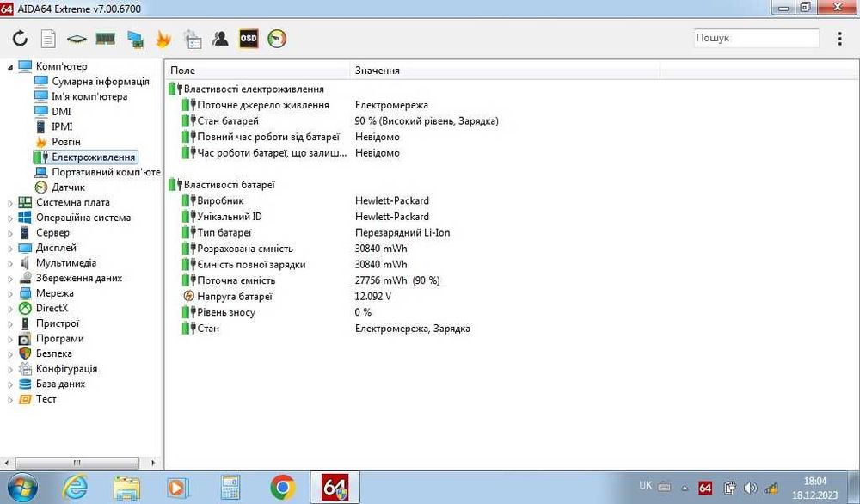Expand the Операційна система node

pos(10,218)
